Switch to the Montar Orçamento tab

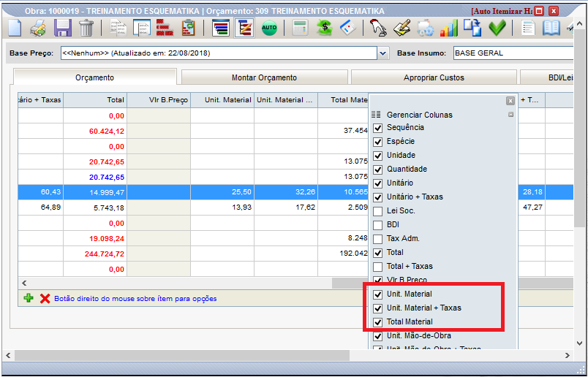264,77
